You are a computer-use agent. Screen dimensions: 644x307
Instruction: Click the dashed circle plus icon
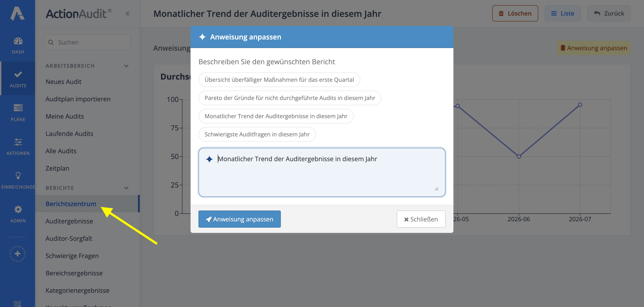(x=18, y=254)
